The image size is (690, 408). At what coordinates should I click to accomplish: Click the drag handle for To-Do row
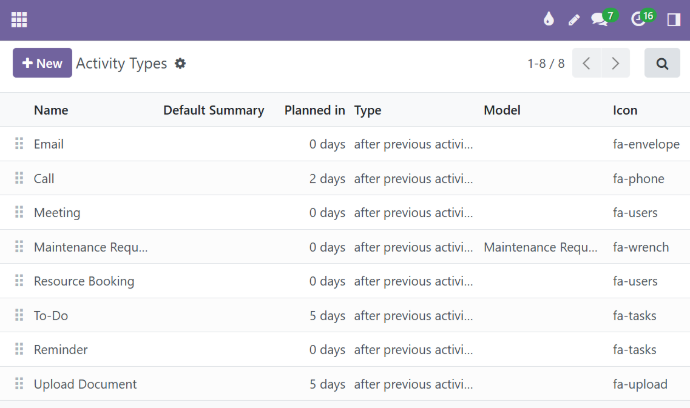19,315
